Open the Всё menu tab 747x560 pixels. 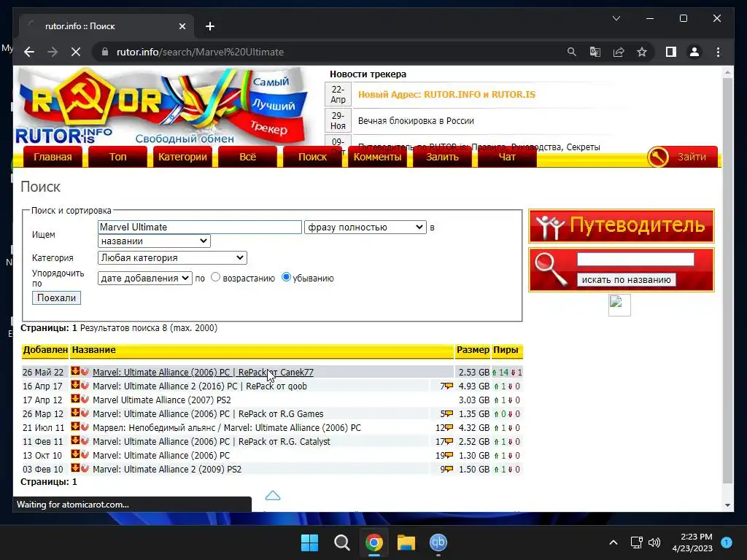click(x=247, y=157)
